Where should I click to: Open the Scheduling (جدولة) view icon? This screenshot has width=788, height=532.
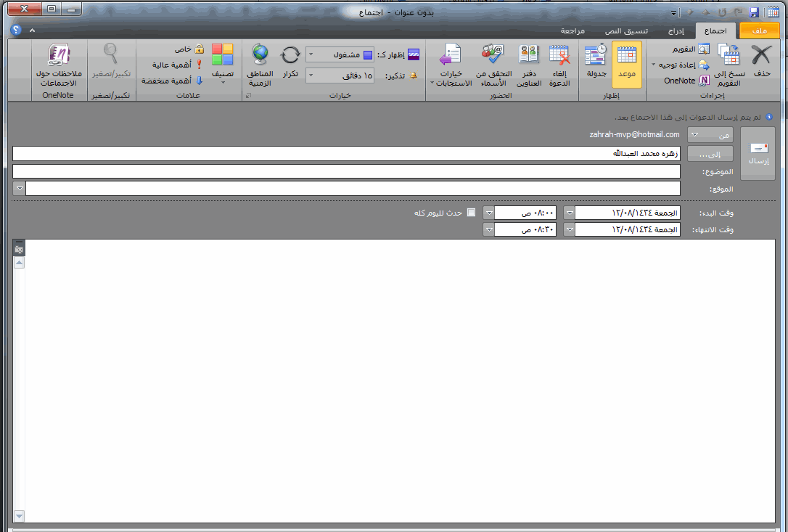[596, 54]
